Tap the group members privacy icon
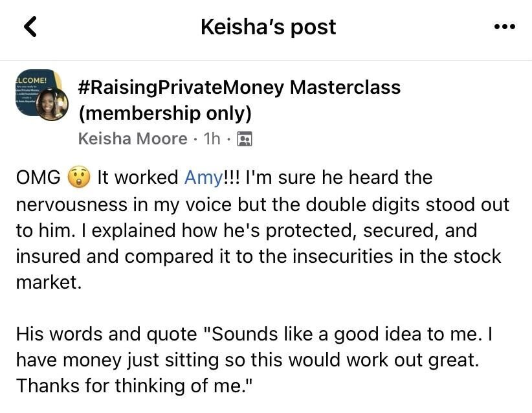 245,139
